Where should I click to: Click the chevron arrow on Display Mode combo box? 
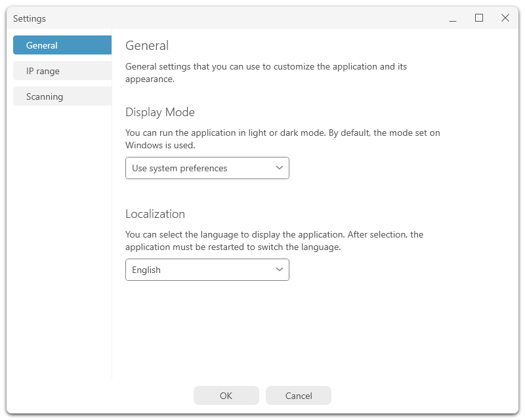280,168
